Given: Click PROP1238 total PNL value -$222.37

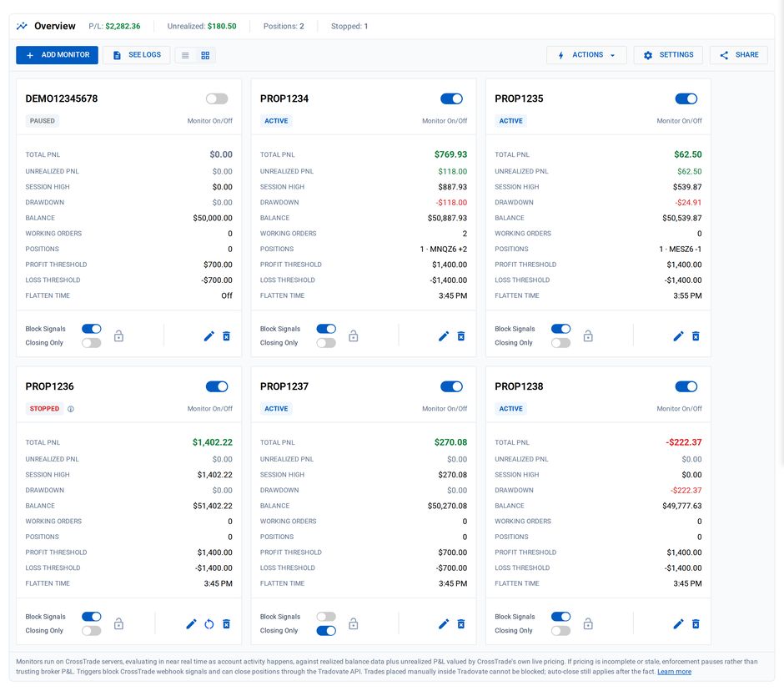Looking at the screenshot, I should (684, 442).
